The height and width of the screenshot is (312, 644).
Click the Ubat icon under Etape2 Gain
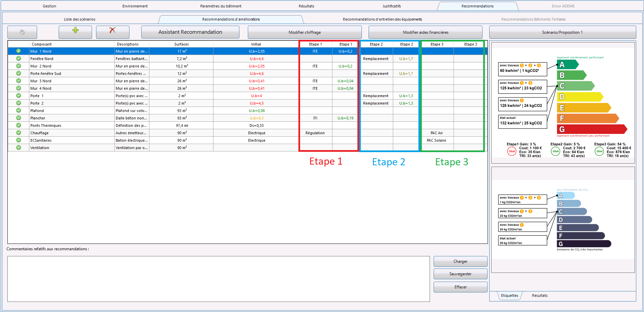click(x=556, y=151)
